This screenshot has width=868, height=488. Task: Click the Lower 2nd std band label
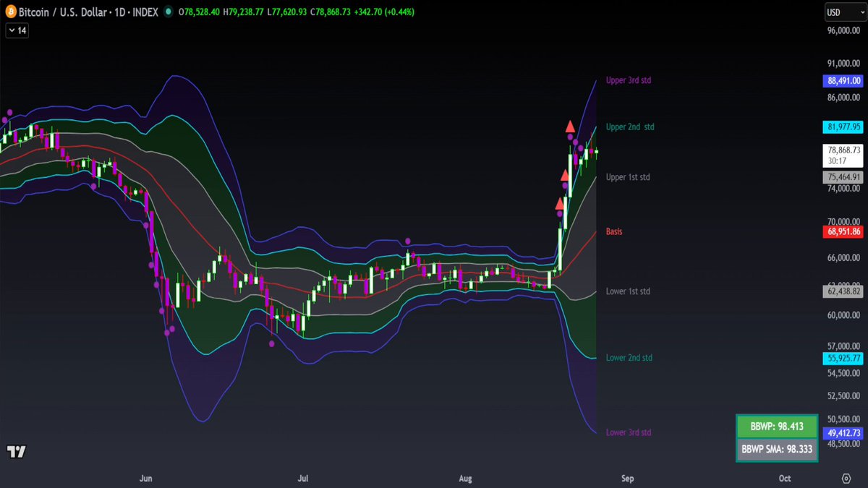(629, 358)
